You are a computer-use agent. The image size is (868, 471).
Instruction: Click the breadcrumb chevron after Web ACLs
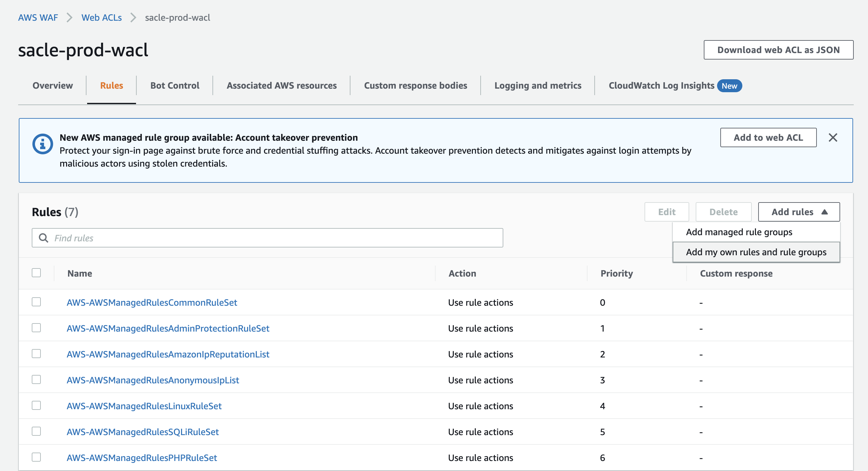tap(133, 17)
